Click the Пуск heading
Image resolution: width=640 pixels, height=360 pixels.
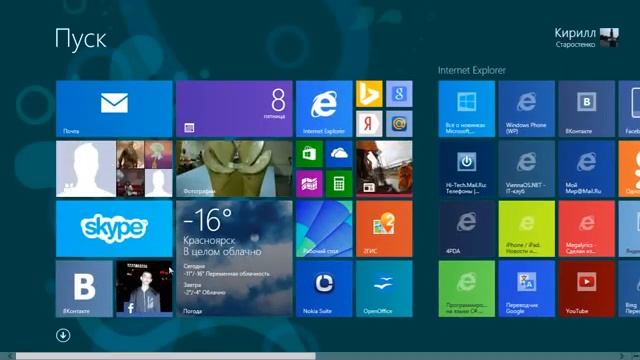(80, 39)
